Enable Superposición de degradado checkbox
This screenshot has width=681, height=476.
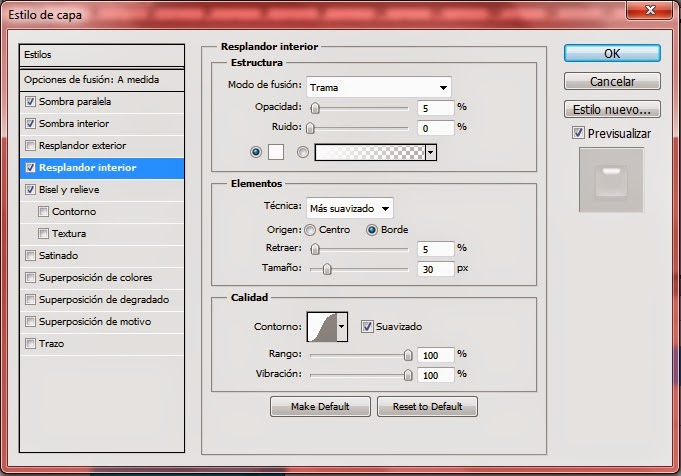point(30,300)
